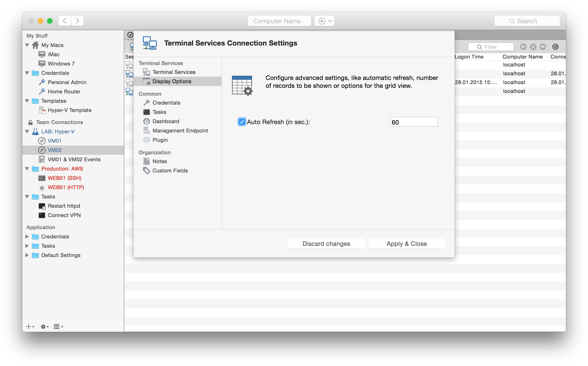Click the disconnect session X icon
The width and height of the screenshot is (588, 366).
point(533,47)
